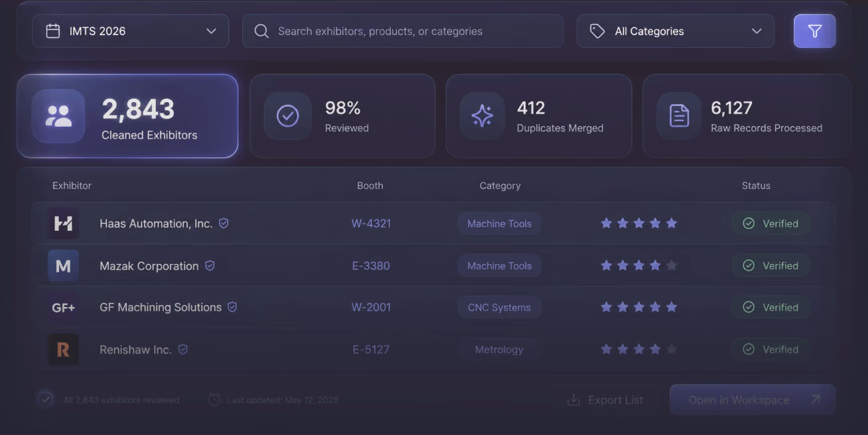Viewport: 868px width, 435px height.
Task: Focus the Search exhibitors, products, or categories field
Action: [x=403, y=31]
